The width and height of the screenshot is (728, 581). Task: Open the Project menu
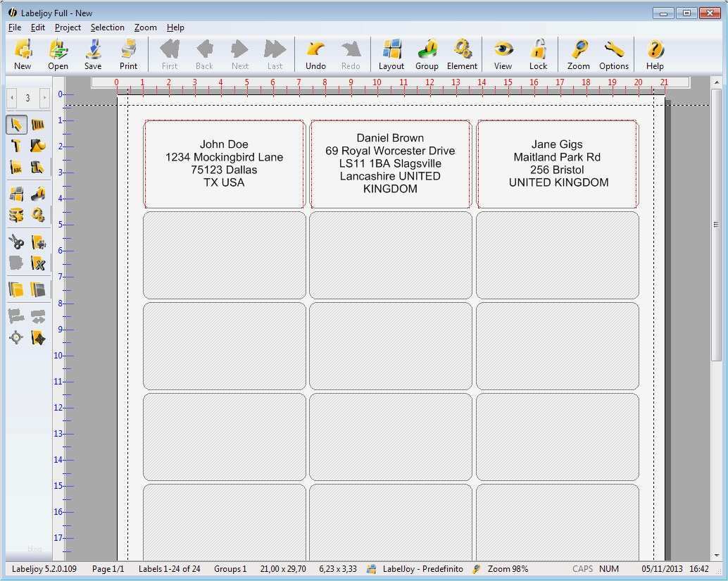coord(68,27)
